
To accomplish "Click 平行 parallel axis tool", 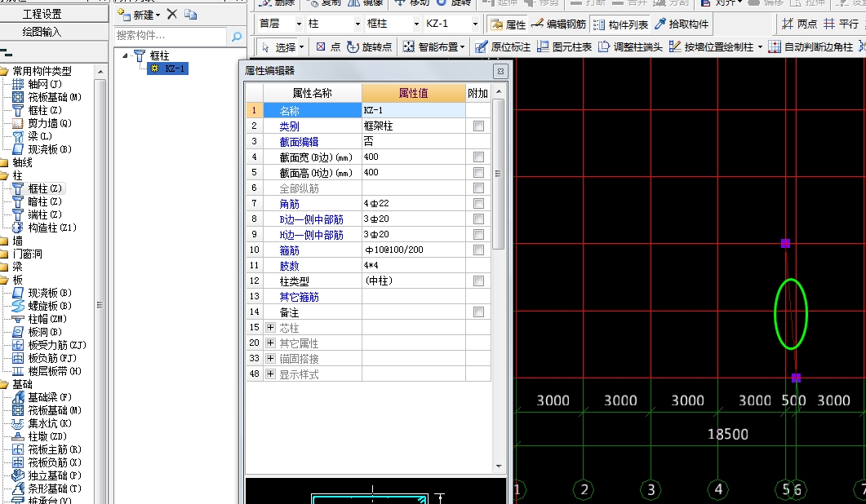I will click(x=841, y=24).
